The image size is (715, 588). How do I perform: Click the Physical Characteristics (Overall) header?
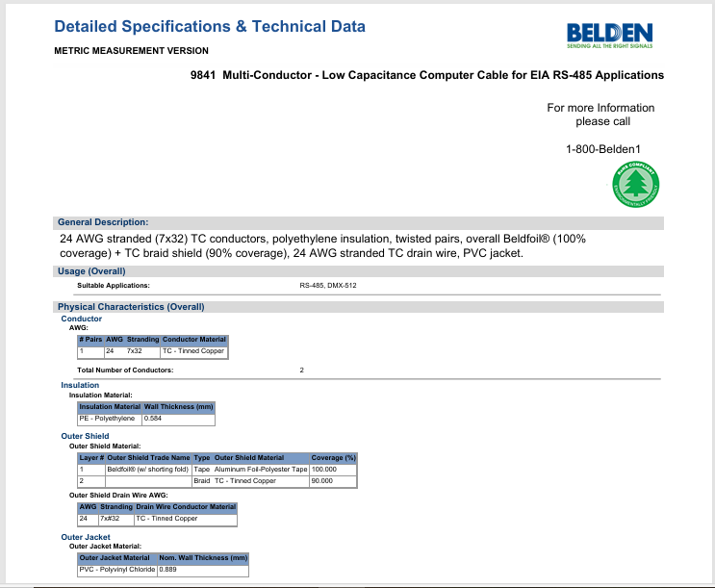(131, 307)
